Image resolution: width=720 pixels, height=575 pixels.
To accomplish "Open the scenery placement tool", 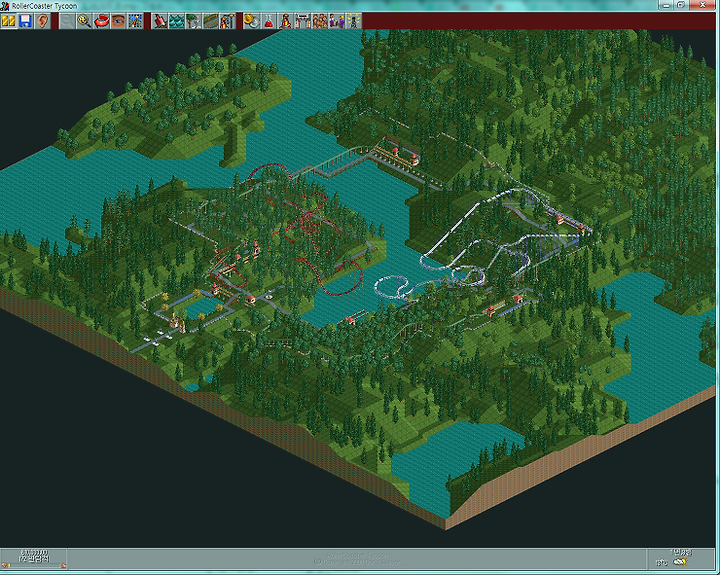I will click(193, 21).
